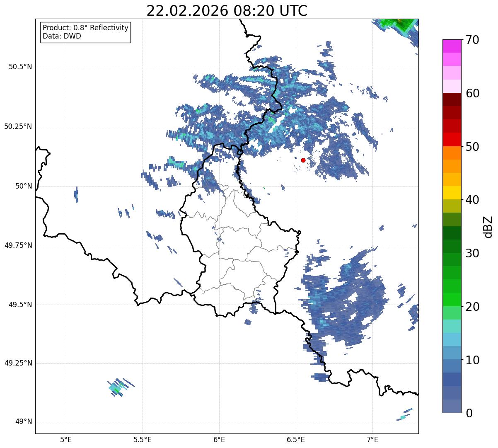Click latitude label '50.5°N'
Image resolution: width=498 pixels, height=448 pixels.
click(x=20, y=67)
